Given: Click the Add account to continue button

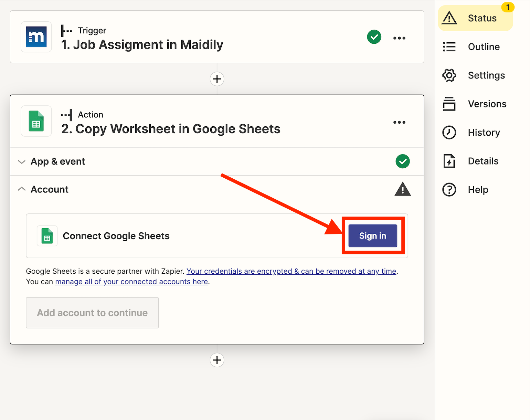Looking at the screenshot, I should (x=92, y=313).
